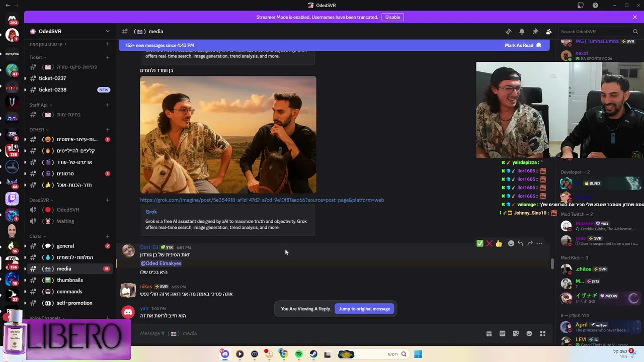Open the self-promotion channel
644x362 pixels.
pyautogui.click(x=70, y=303)
